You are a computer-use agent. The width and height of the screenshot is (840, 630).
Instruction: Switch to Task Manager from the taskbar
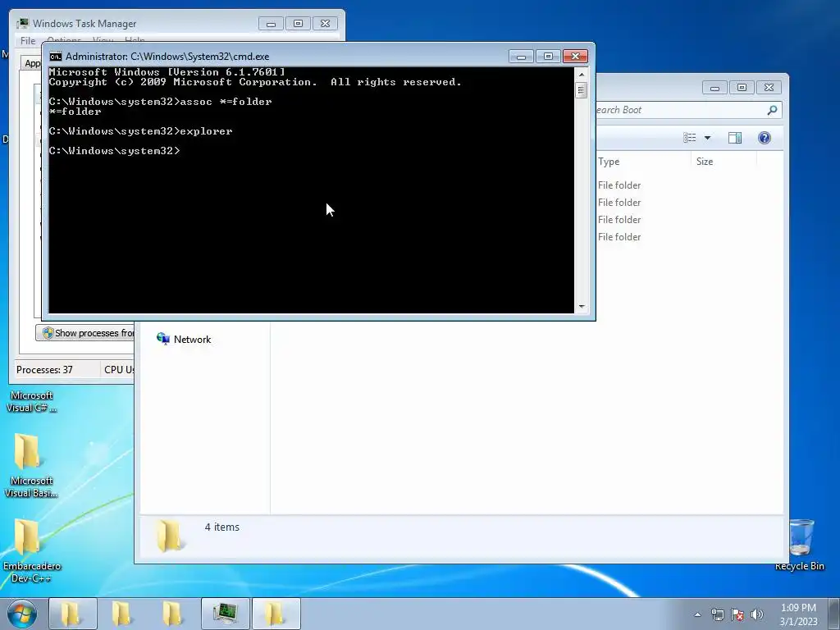[225, 614]
